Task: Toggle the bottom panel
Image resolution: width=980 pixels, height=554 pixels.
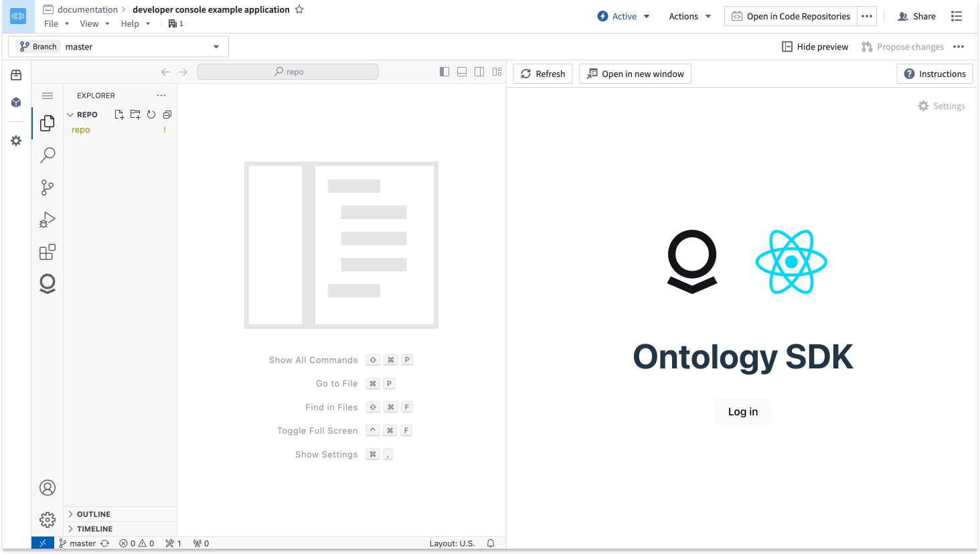Action: click(x=462, y=72)
